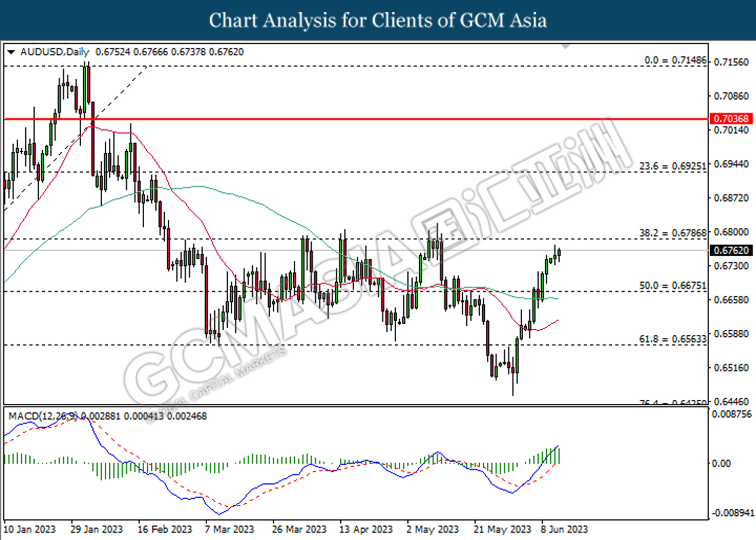Select the date label 10 Jan 2023
This screenshot has width=756, height=540.
coord(30,529)
